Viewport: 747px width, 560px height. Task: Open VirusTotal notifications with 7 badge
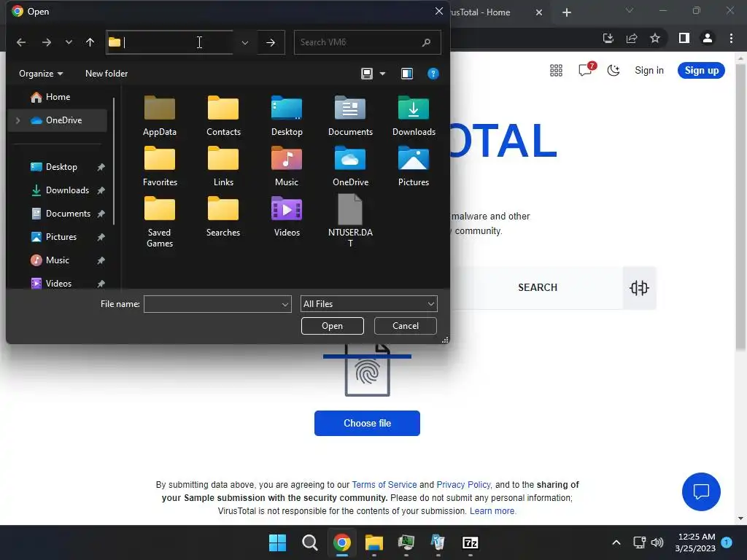586,69
